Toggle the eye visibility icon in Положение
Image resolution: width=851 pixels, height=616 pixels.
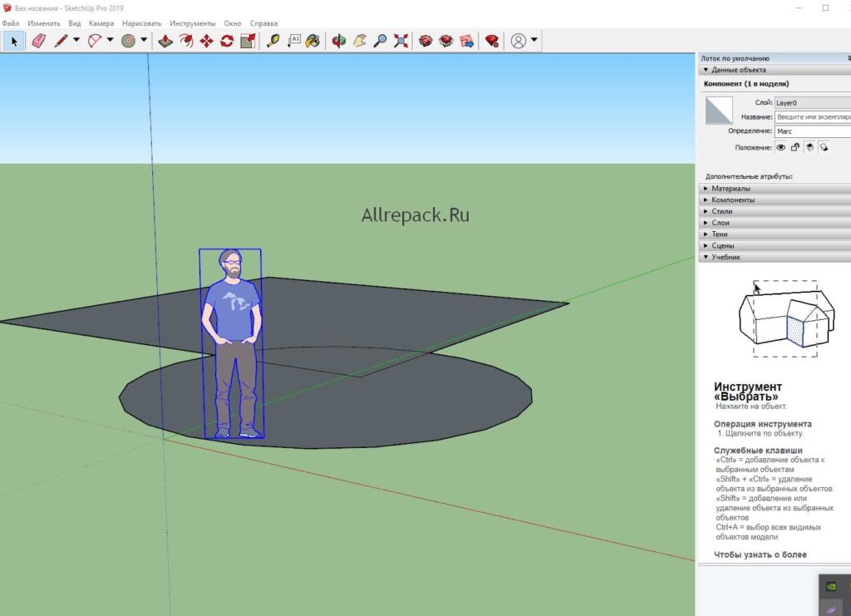(781, 147)
